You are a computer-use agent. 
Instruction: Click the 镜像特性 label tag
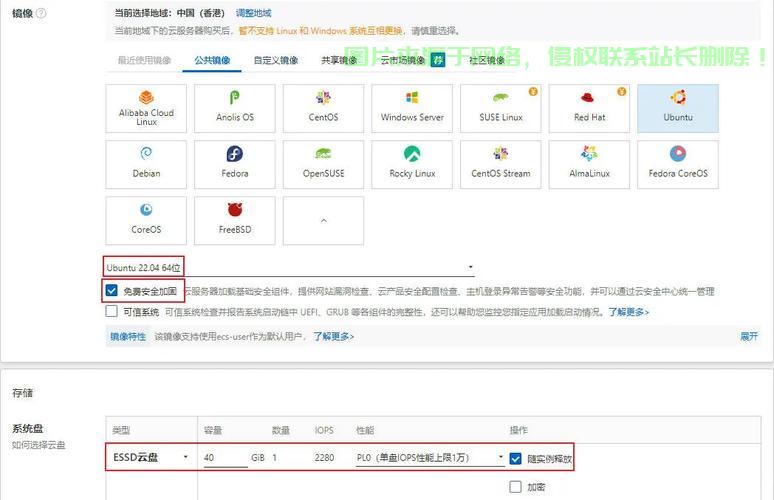click(x=128, y=337)
